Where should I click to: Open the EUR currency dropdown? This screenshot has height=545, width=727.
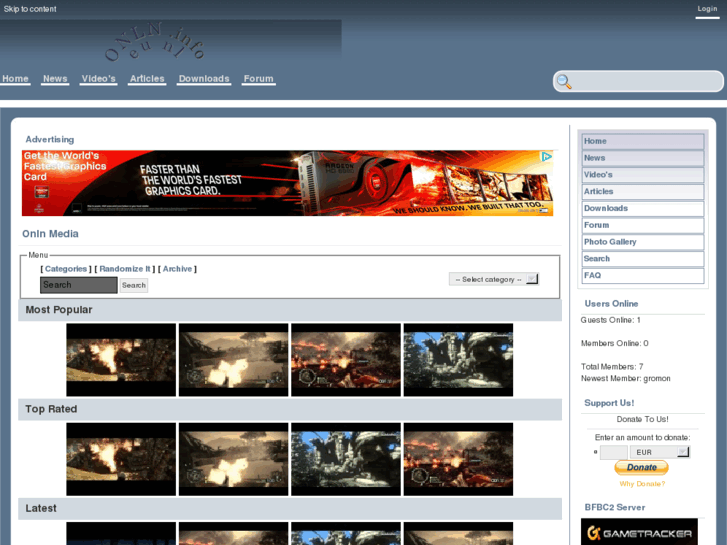(660, 452)
